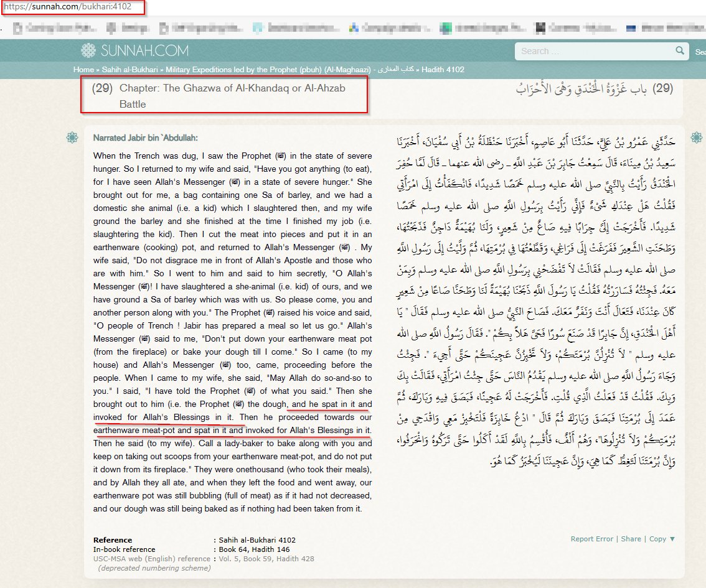This screenshot has height=588, width=706.
Task: Click the star ornament left of hadith
Action: pyautogui.click(x=72, y=138)
